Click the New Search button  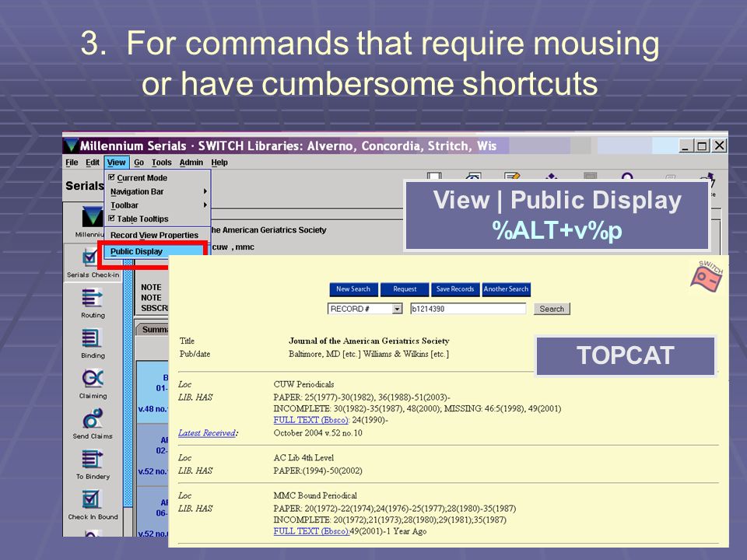click(x=353, y=289)
